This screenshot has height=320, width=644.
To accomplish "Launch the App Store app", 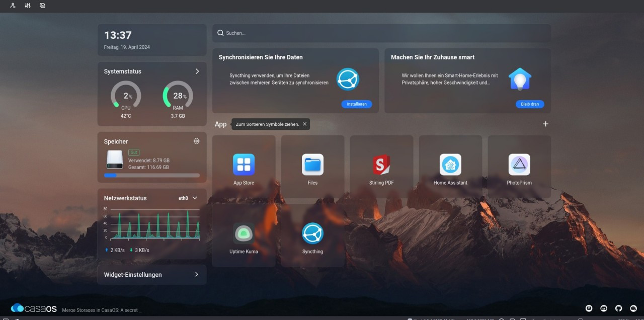I will tap(244, 165).
